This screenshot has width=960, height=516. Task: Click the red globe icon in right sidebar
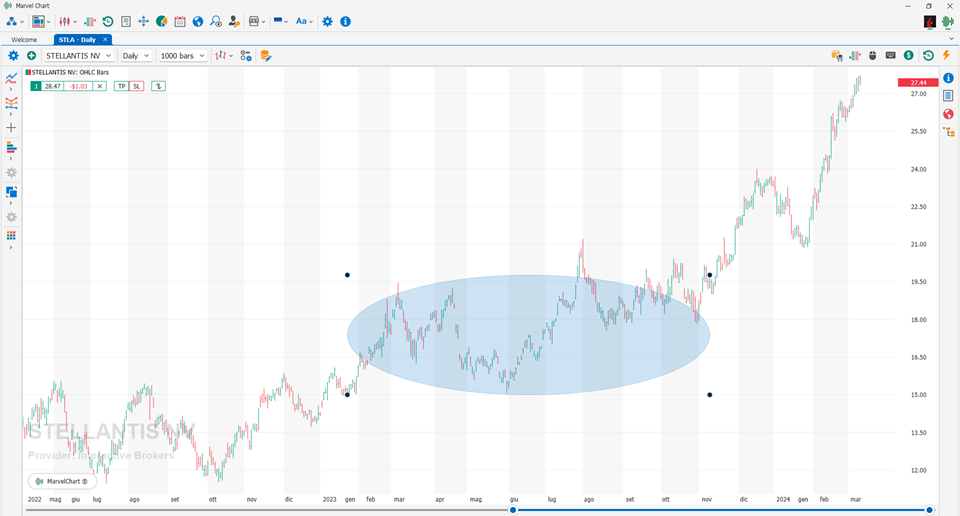point(948,114)
